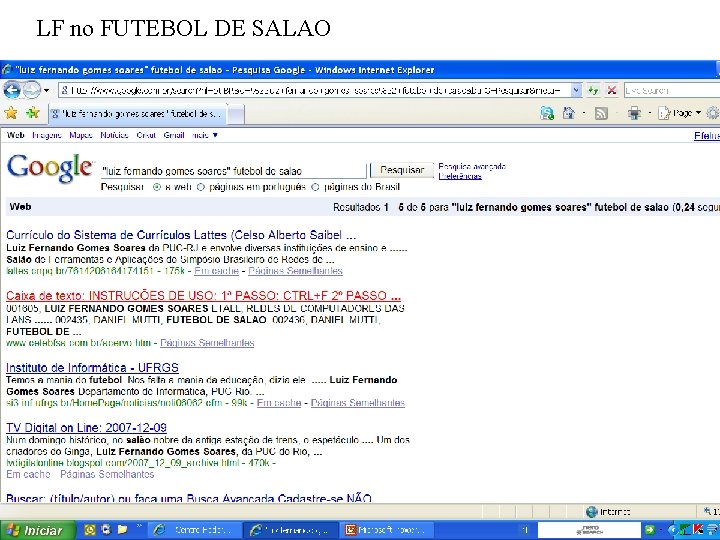This screenshot has height=540, width=720.
Task: Open the Instituto de Informática - UFRGS result
Action: (92, 368)
